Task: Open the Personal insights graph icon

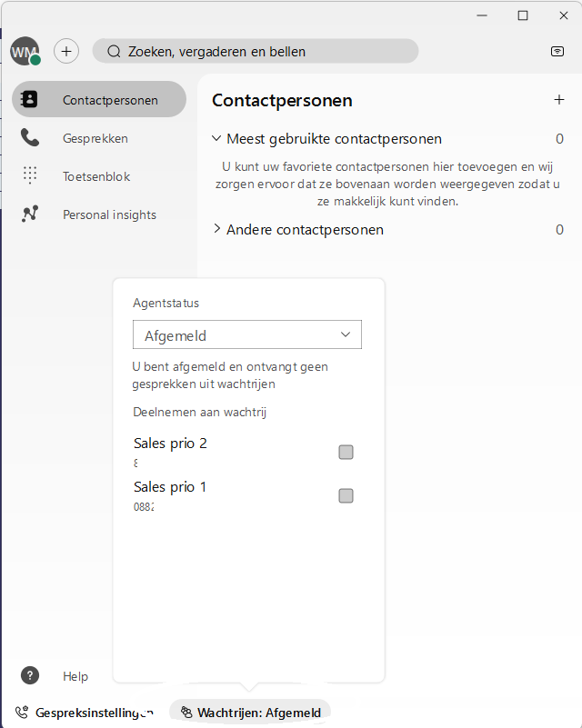Action: point(30,214)
